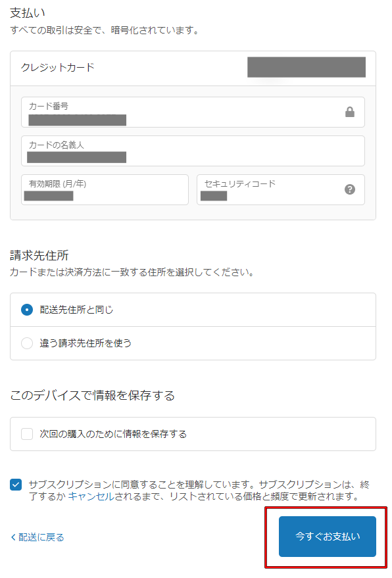Choose the 違う請求先住所を使う radio button
The height and width of the screenshot is (578, 392).
(x=27, y=343)
